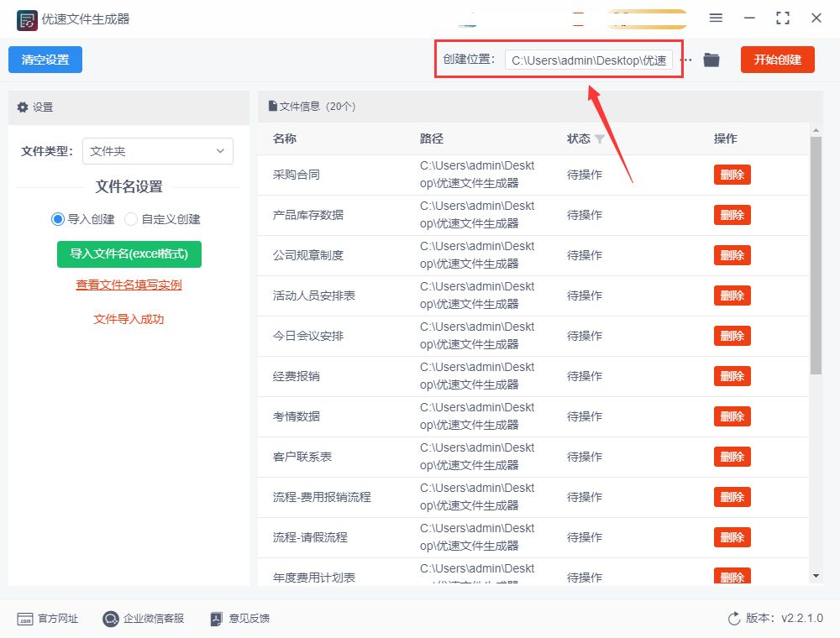Click 待操作 status of 采购合同
The height and width of the screenshot is (638, 840).
[585, 175]
